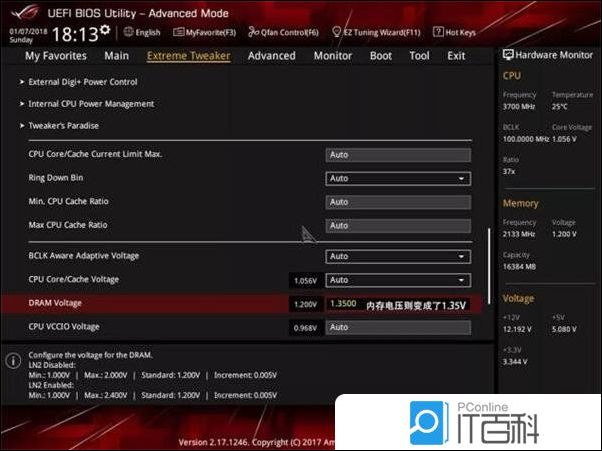
Task: Show the Hot Keys help
Action: click(x=454, y=32)
